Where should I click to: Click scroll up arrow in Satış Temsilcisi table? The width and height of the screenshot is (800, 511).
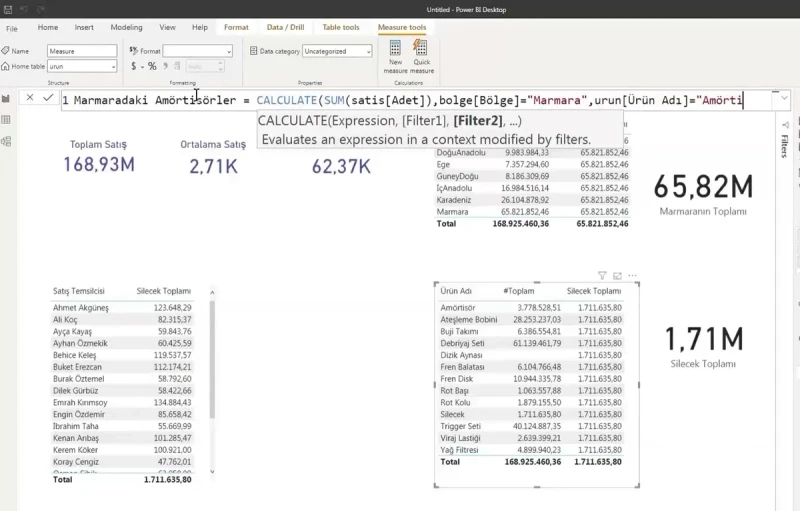[212, 292]
